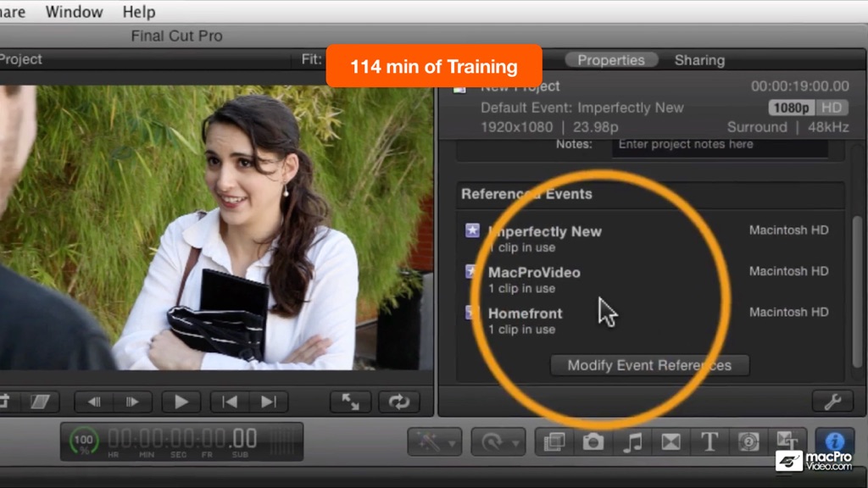
Task: Play the video in the viewer
Action: point(181,402)
